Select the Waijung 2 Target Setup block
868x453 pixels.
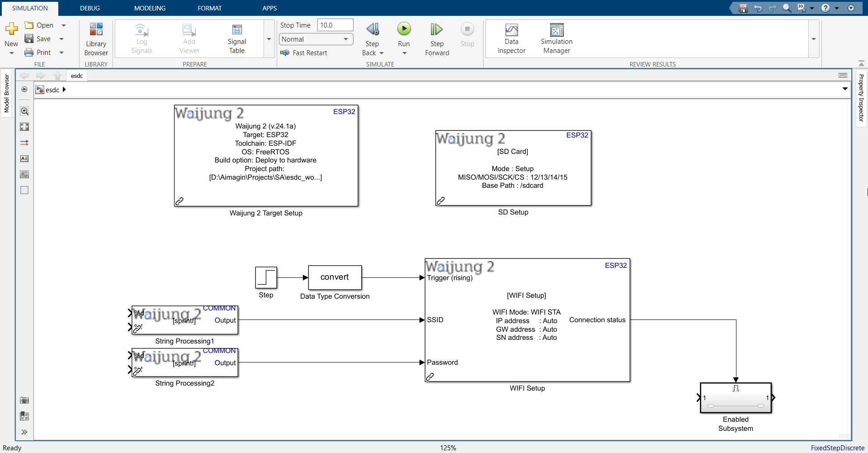266,156
